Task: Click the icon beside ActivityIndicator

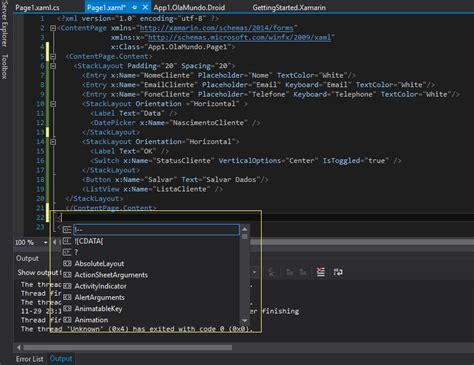Action: pos(67,286)
